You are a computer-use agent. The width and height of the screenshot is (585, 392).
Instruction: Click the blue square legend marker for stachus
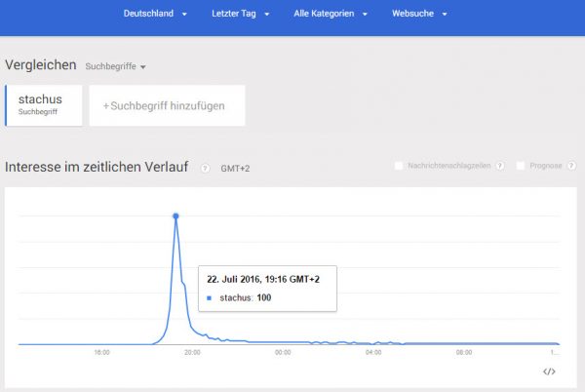click(x=210, y=297)
